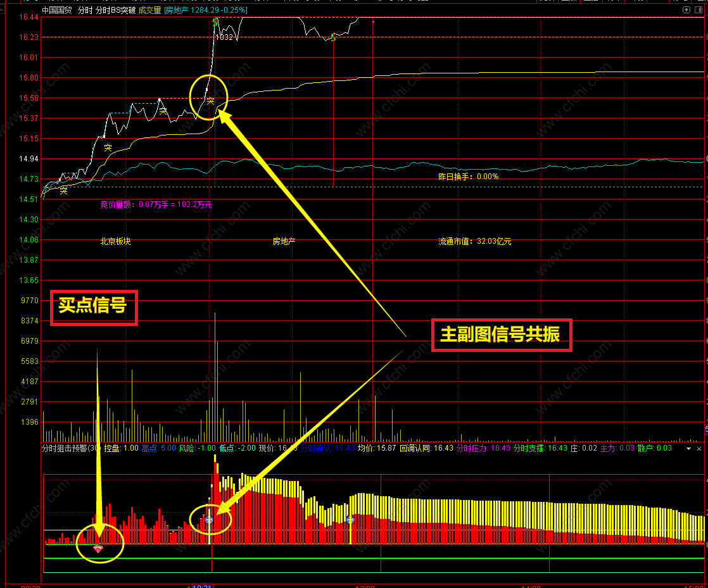Click the S marker near the 16.23 dip
Screen dimensions: 708x588
click(x=333, y=39)
